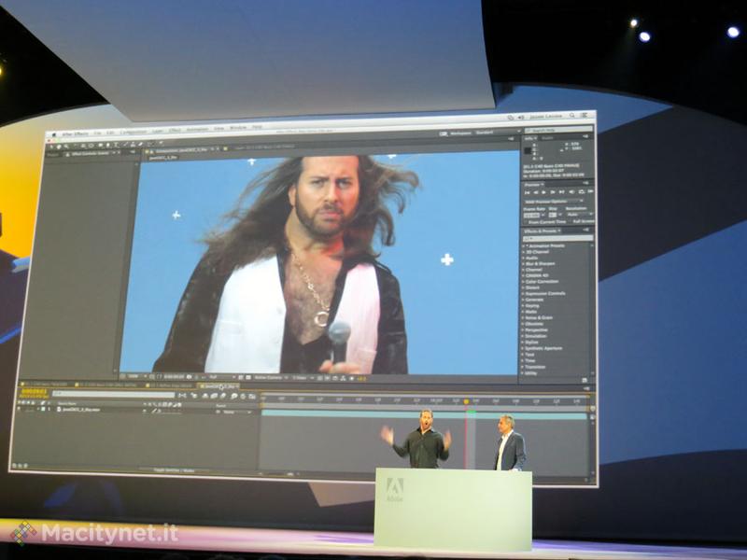Expand the Animation Presets category
Screen dimensions: 747x560
(x=524, y=246)
